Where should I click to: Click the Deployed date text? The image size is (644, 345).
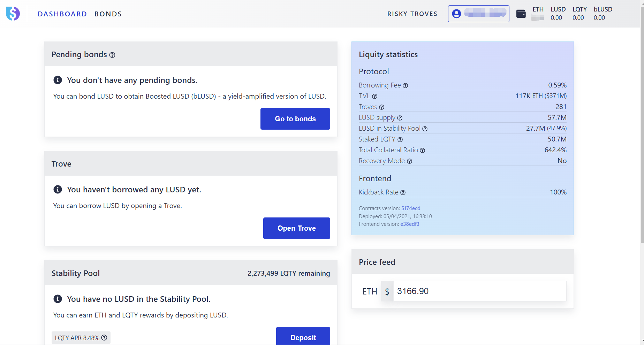click(x=395, y=216)
